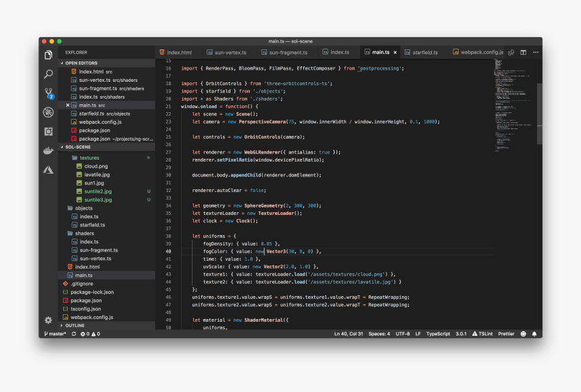
Task: Click the minimap code overview
Action: pos(514,105)
